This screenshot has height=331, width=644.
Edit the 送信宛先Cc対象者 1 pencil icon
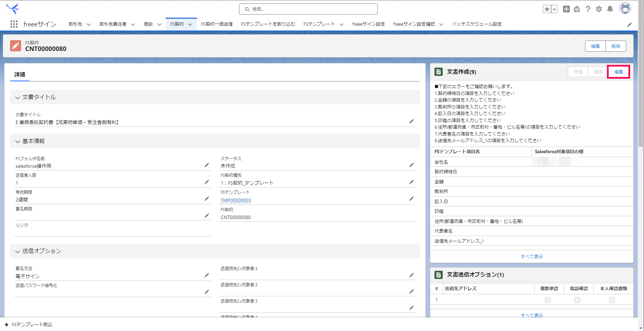click(x=412, y=275)
